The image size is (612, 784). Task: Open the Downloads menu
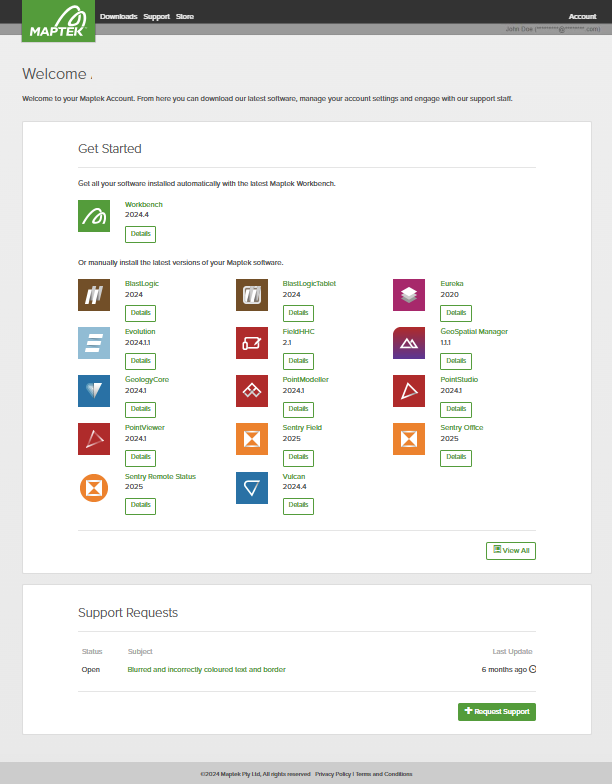tap(118, 16)
